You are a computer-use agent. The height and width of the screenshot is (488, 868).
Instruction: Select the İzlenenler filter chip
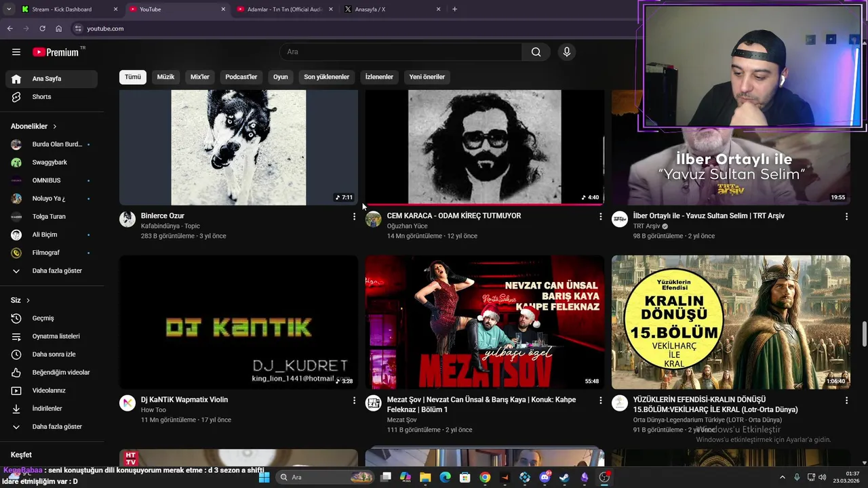pyautogui.click(x=379, y=77)
